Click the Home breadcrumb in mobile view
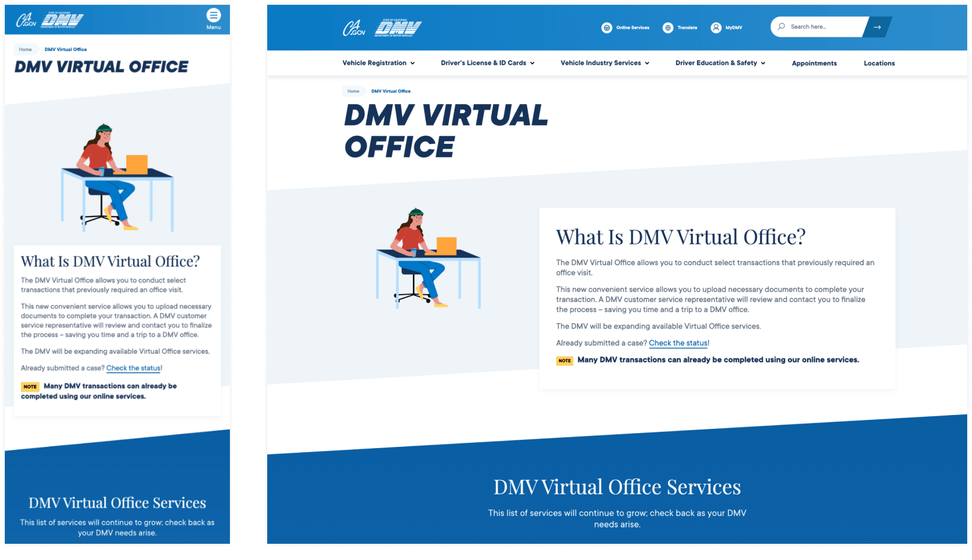This screenshot has height=560, width=972. (x=25, y=49)
